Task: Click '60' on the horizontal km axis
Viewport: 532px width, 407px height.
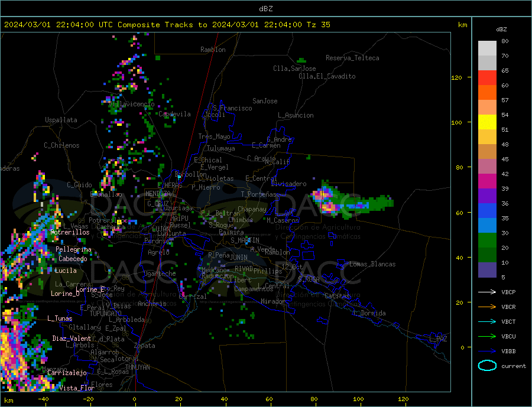Action: (x=269, y=399)
